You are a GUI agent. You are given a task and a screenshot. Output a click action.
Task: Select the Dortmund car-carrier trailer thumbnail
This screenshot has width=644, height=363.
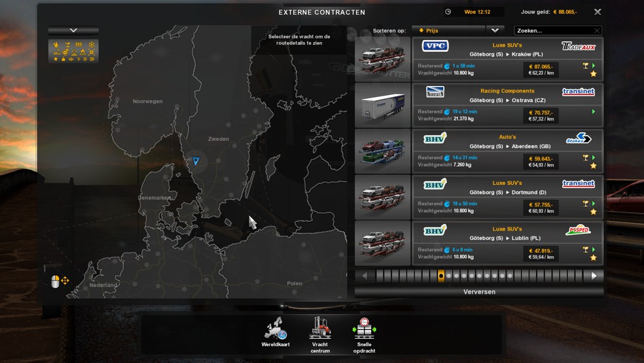383,197
